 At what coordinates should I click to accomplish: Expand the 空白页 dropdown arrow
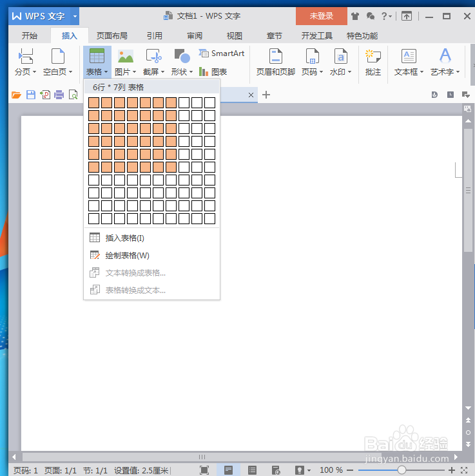(x=71, y=72)
